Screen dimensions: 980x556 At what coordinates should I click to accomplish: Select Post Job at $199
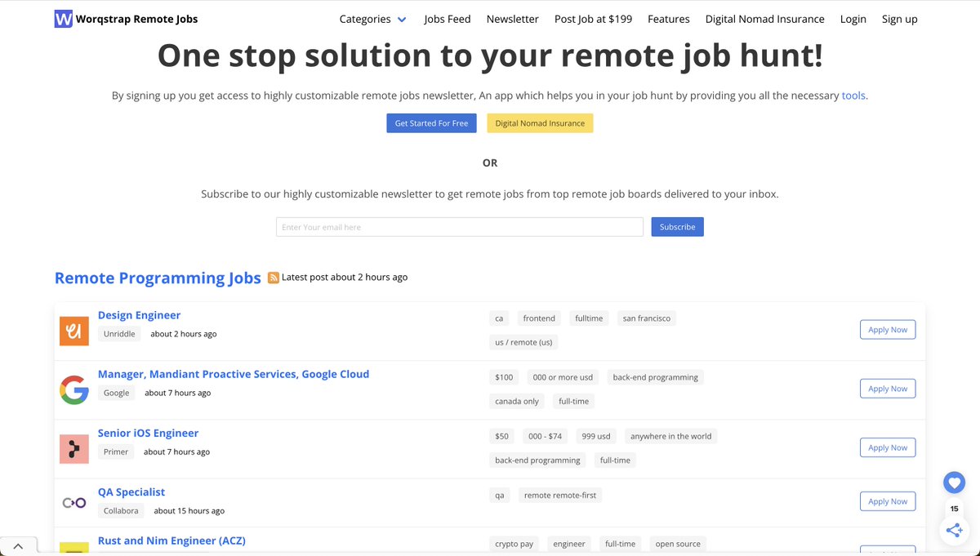(593, 19)
